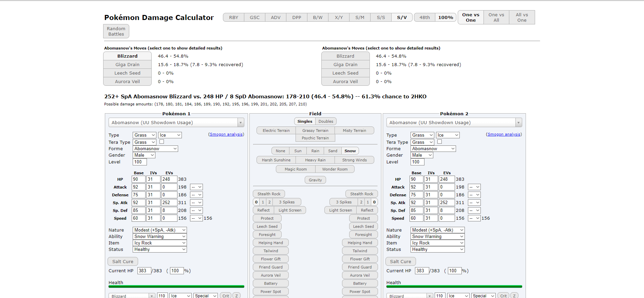Select the 48th tera level option
The height and width of the screenshot is (298, 644).
pyautogui.click(x=424, y=17)
